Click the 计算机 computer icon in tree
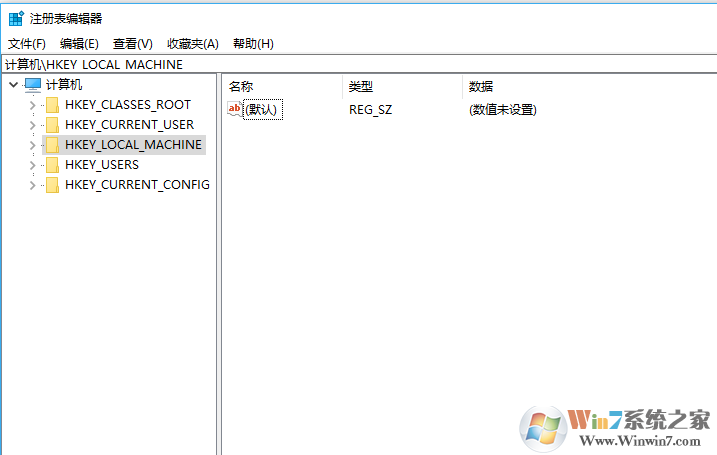 pyautogui.click(x=33, y=85)
